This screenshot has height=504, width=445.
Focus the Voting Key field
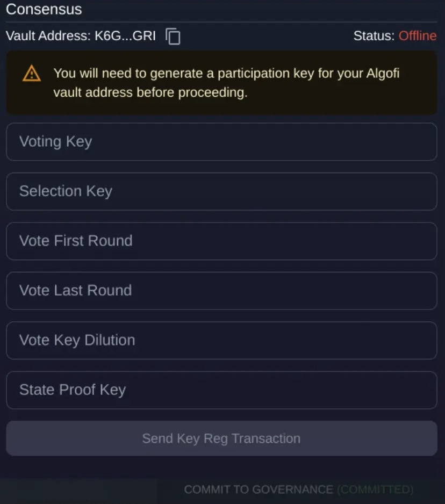coord(221,142)
